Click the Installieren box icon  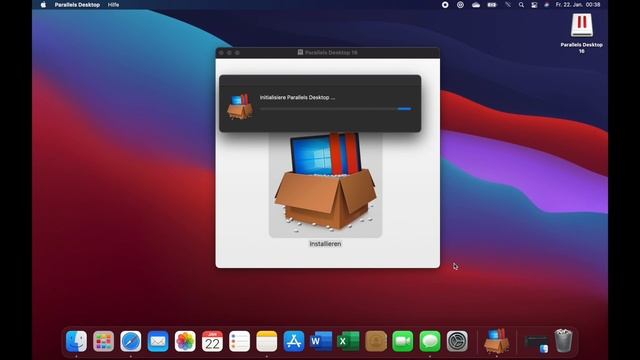325,184
